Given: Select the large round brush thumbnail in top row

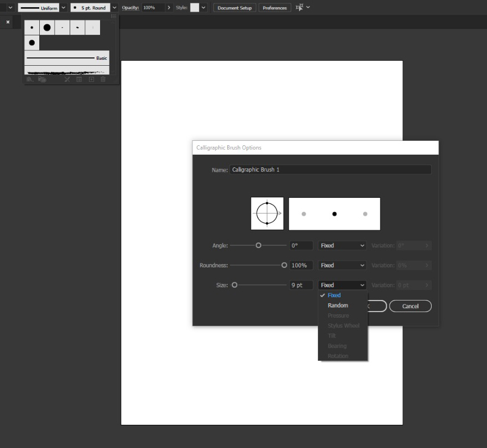Looking at the screenshot, I should pos(47,28).
